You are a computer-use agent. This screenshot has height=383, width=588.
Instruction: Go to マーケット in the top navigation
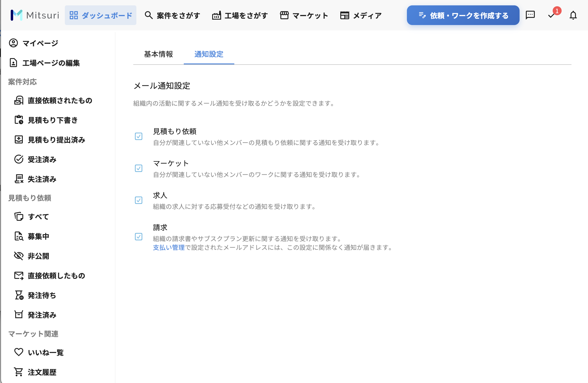[x=304, y=15]
